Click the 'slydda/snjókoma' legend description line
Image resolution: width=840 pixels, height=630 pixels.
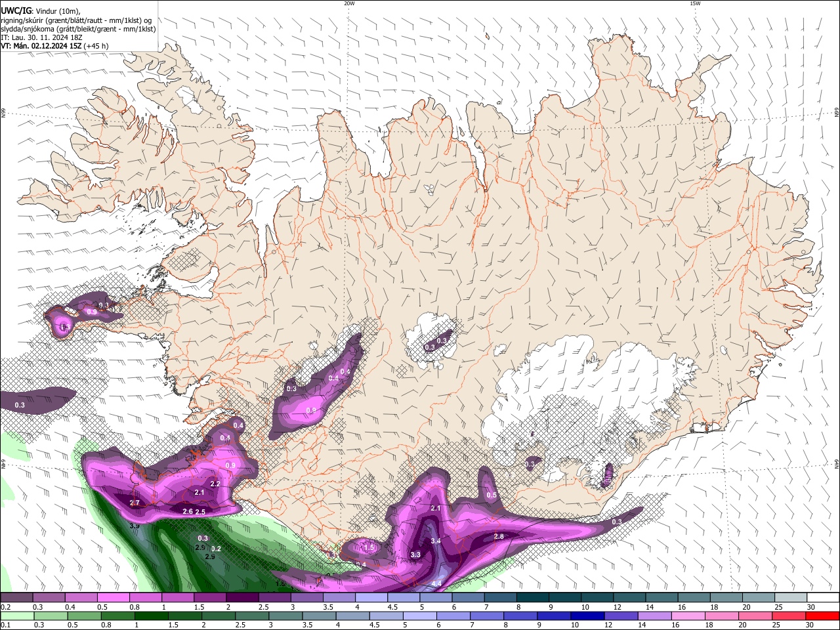pyautogui.click(x=78, y=29)
